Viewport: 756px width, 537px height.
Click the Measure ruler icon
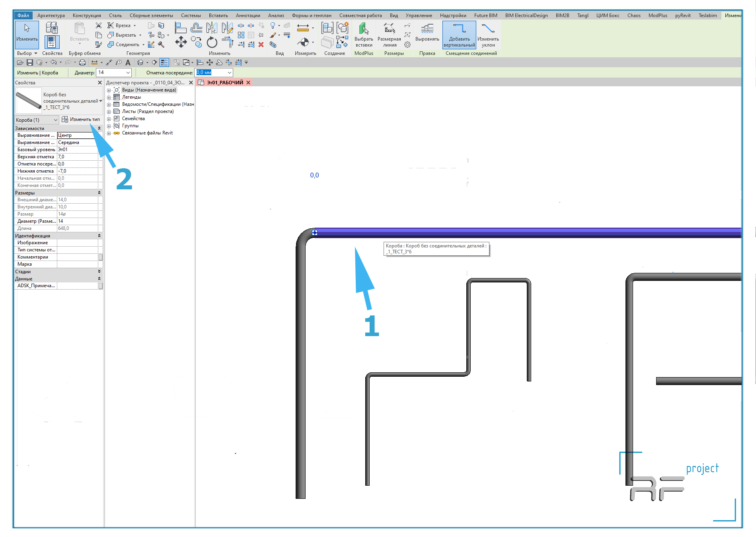click(303, 27)
